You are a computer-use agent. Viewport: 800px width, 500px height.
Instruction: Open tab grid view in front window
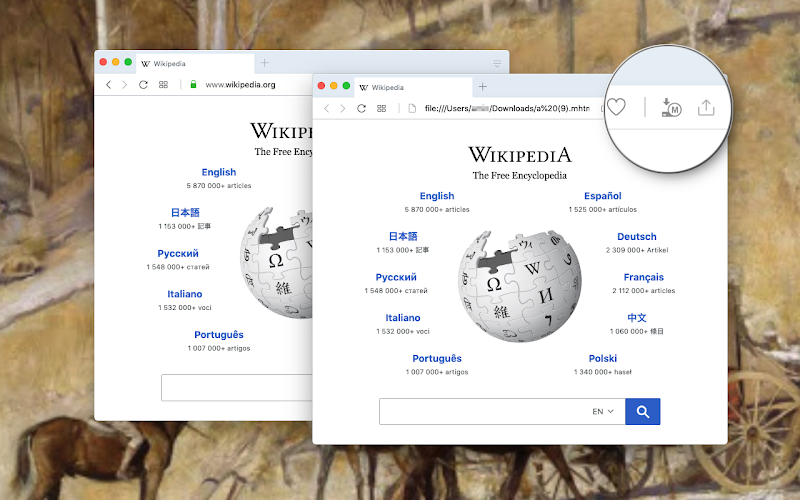tap(381, 108)
